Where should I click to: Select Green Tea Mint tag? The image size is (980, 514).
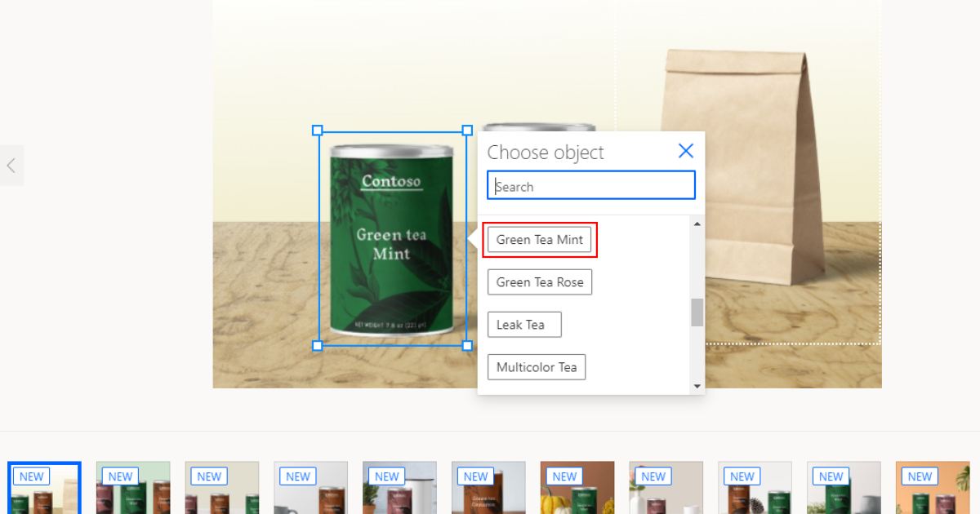[540, 240]
